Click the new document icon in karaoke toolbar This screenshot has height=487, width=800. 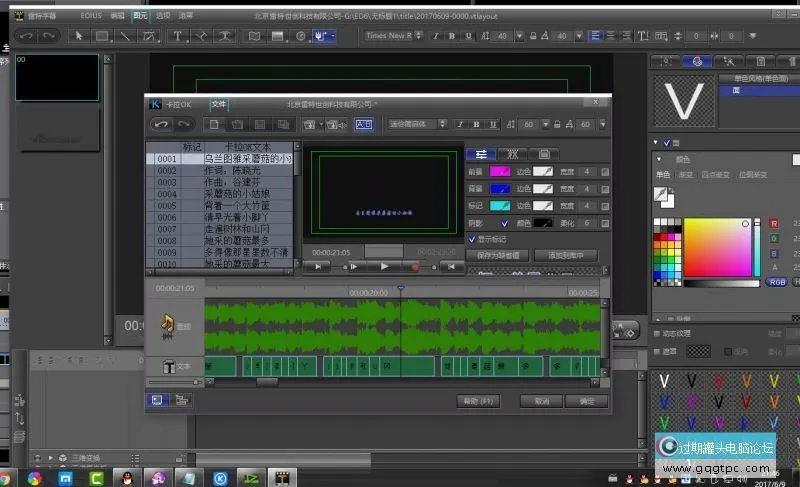coord(213,124)
